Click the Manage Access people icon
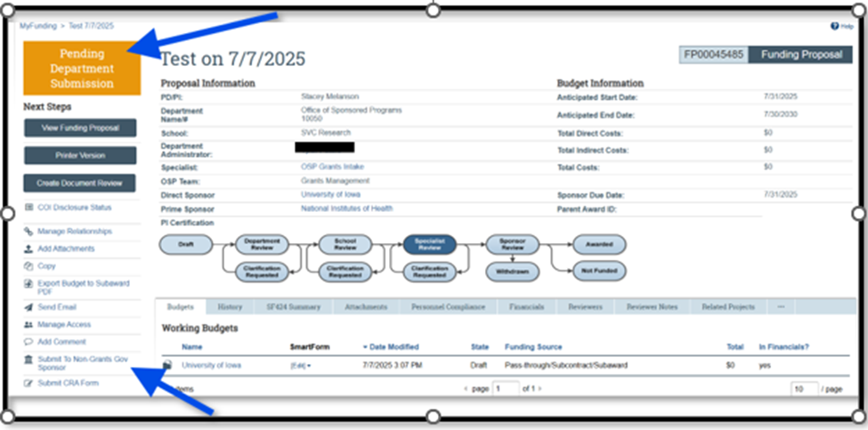This screenshot has width=868, height=430. point(29,325)
